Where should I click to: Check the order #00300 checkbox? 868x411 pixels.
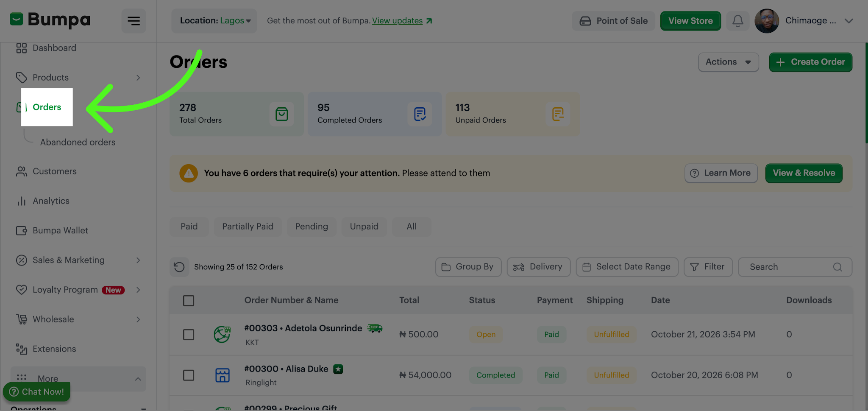tap(189, 375)
